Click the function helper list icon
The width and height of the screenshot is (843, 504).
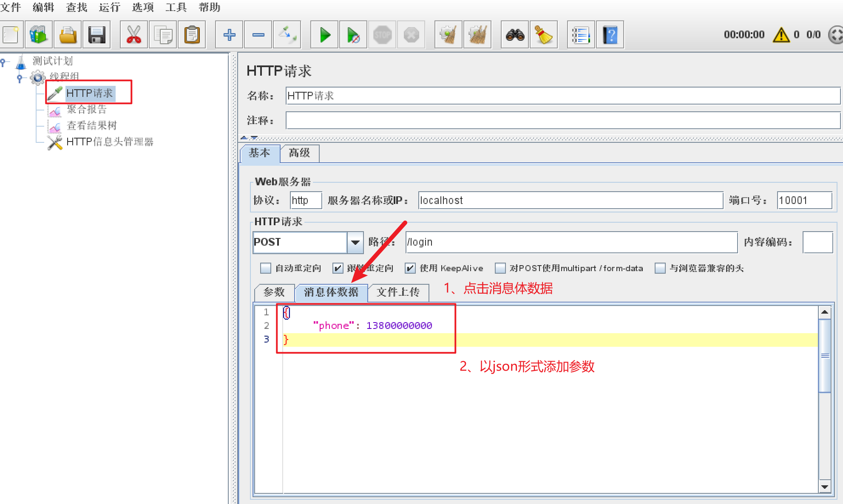(x=581, y=35)
